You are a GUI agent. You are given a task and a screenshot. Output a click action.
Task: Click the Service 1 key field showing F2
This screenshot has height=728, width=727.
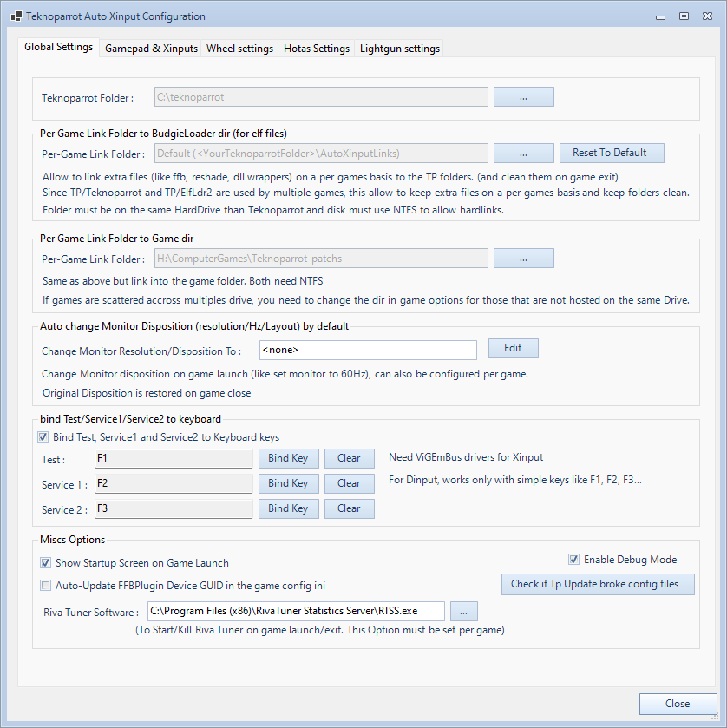(x=174, y=483)
